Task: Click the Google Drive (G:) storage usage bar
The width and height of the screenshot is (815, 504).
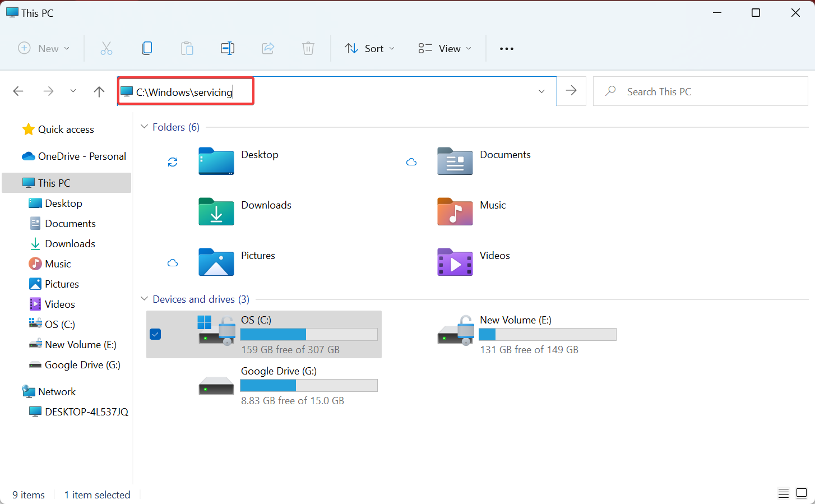Action: 309,386
